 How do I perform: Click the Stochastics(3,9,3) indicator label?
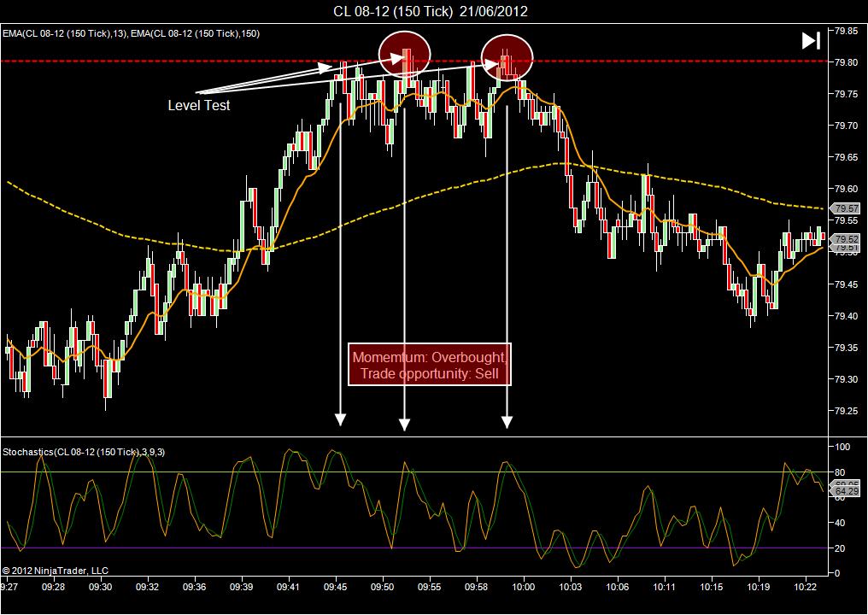(84, 452)
